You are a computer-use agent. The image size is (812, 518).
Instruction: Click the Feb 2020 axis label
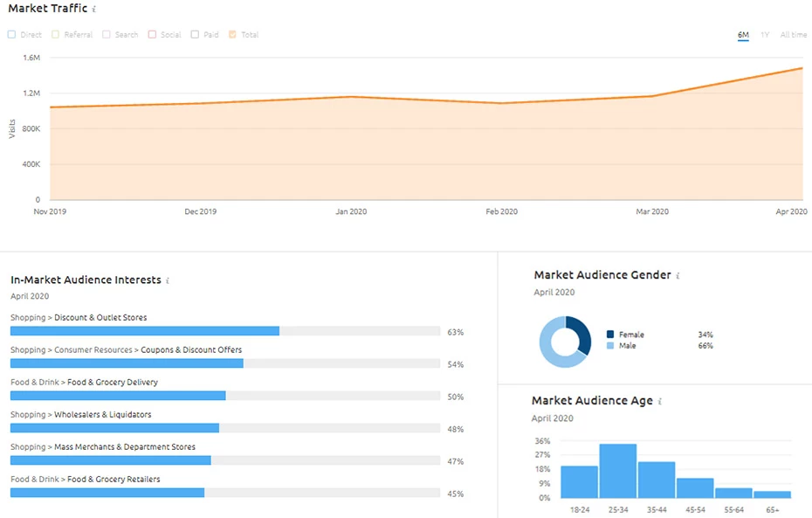pos(501,212)
